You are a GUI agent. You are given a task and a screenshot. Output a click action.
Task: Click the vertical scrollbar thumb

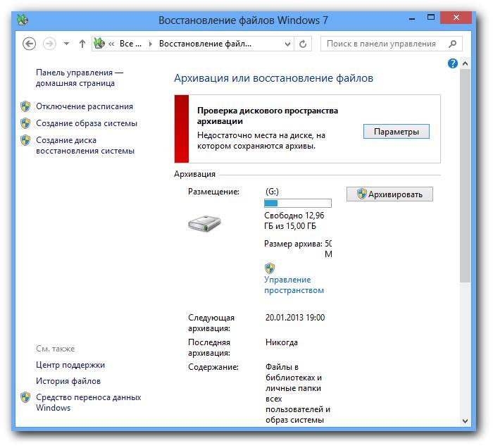pos(466,175)
